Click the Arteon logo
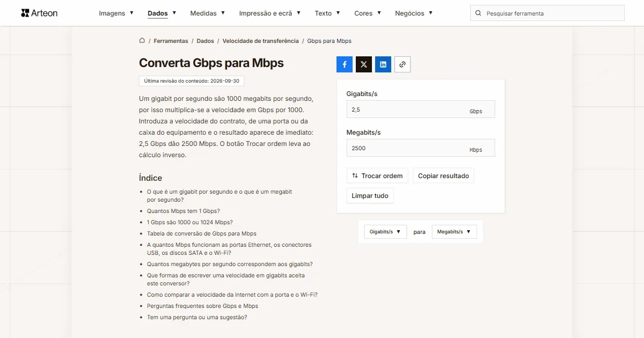Screen dimensions: 644x338 pyautogui.click(x=39, y=13)
